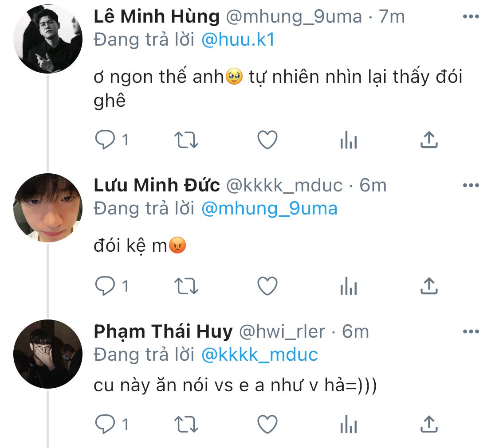The height and width of the screenshot is (448, 499).
Task: Share Phạm Thái Huy's tweet
Action: click(x=429, y=425)
